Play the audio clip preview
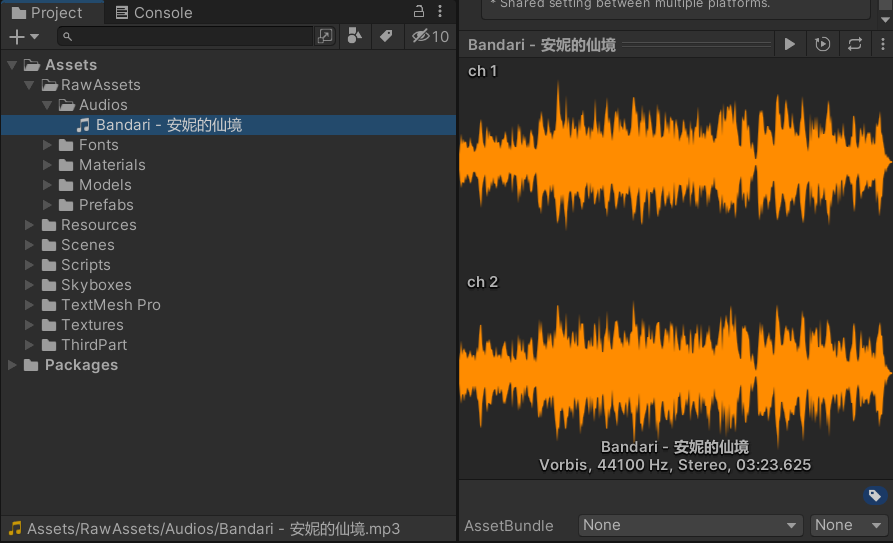Image resolution: width=893 pixels, height=543 pixels. pos(789,44)
